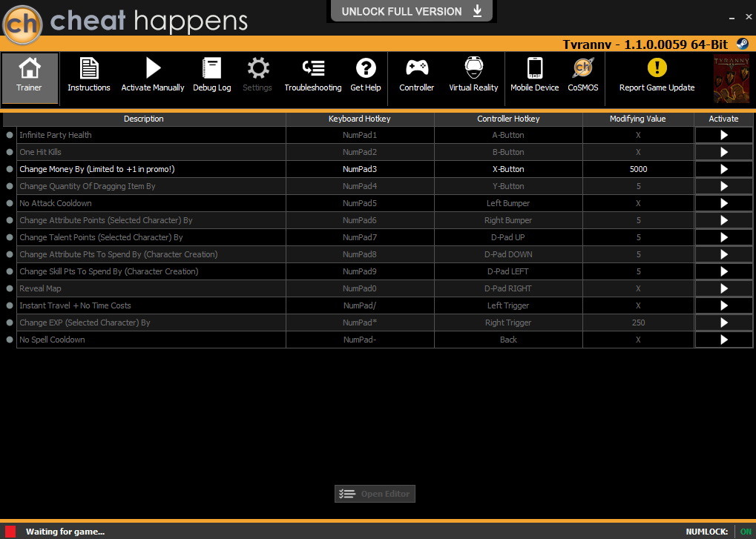Image resolution: width=756 pixels, height=539 pixels.
Task: Activate Change Quantity Of Dragging Item
Action: pos(723,186)
